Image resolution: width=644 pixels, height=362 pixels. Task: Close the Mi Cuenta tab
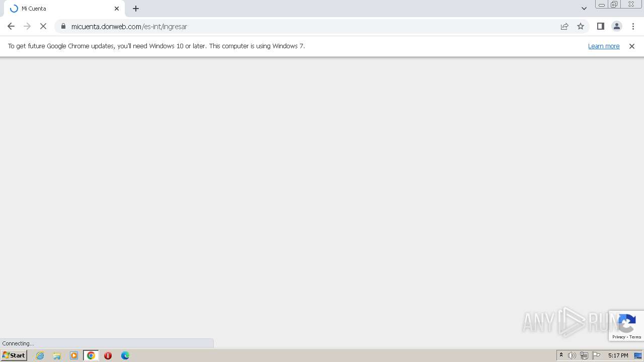[117, 9]
